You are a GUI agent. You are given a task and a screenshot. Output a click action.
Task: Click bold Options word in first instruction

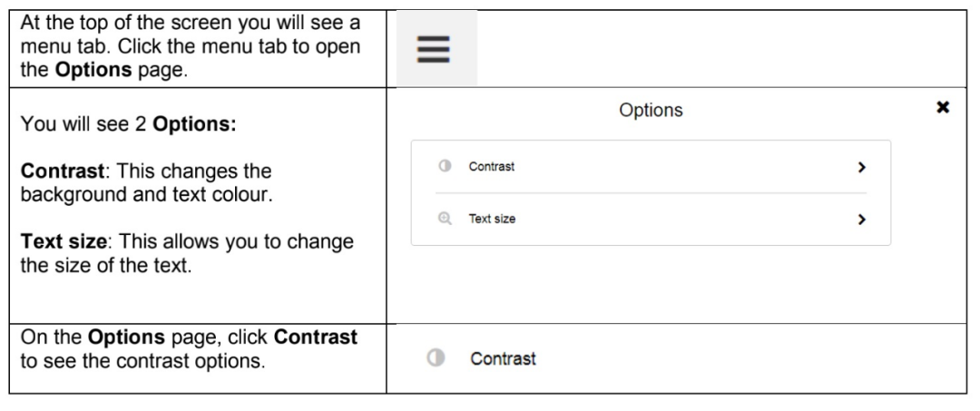point(93,69)
